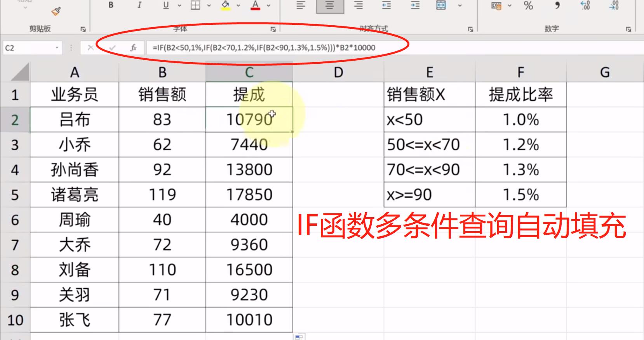
Task: Click in the formula bar text
Action: click(264, 47)
